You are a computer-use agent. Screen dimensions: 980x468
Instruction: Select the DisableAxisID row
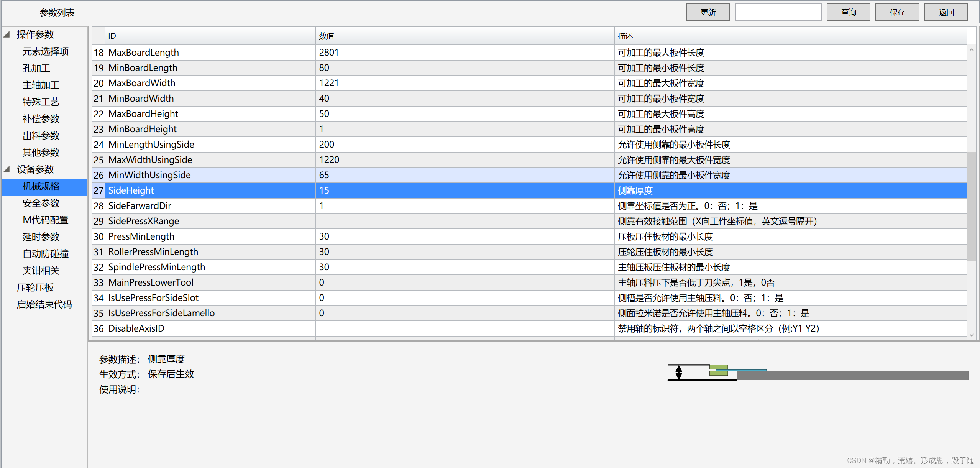(529, 328)
